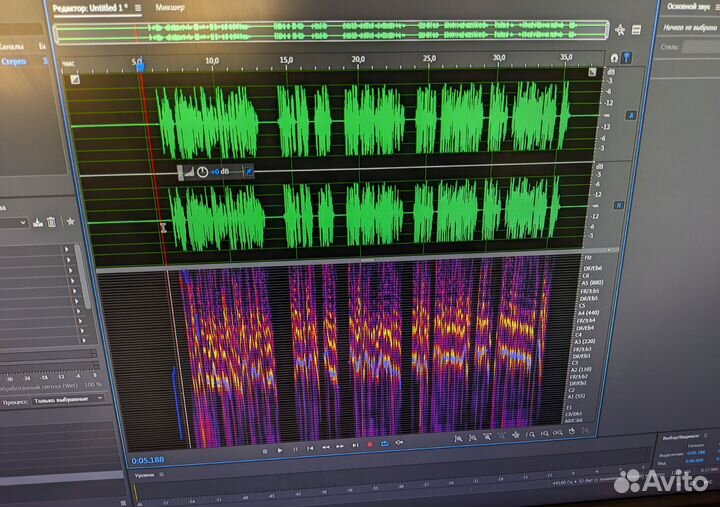
Task: Click the blue playhead marker on timeline
Action: 141,67
